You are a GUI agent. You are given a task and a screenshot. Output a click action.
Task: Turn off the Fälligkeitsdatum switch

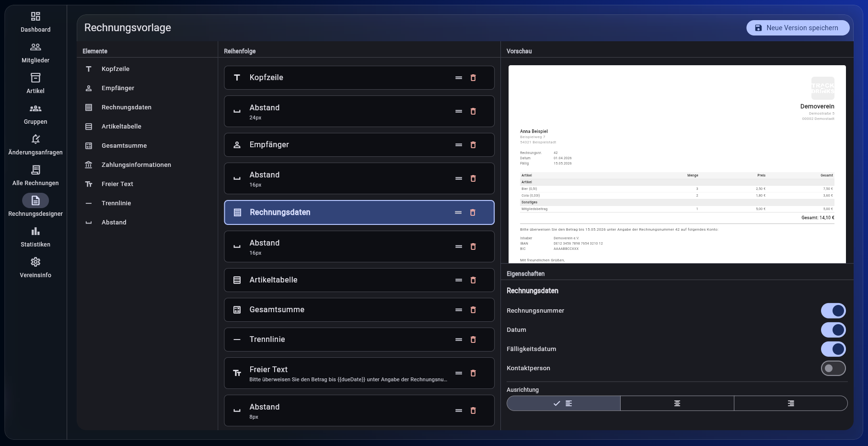tap(833, 349)
